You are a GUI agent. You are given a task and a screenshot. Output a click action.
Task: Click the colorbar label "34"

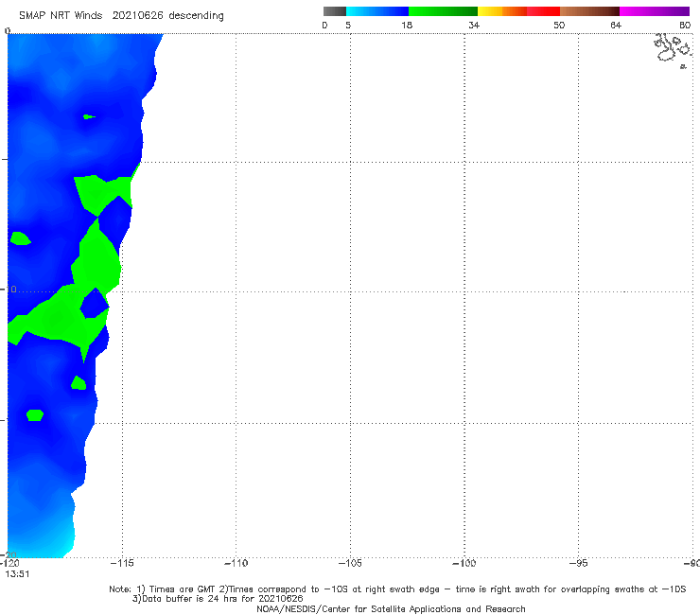[474, 26]
